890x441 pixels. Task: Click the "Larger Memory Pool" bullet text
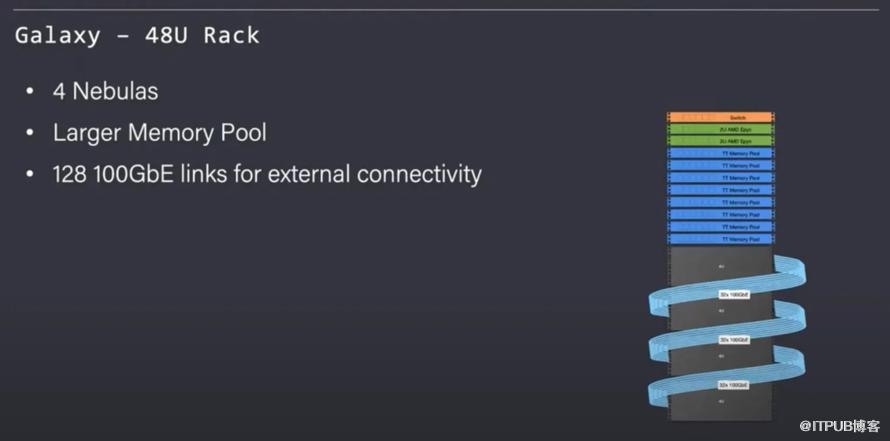coord(159,133)
